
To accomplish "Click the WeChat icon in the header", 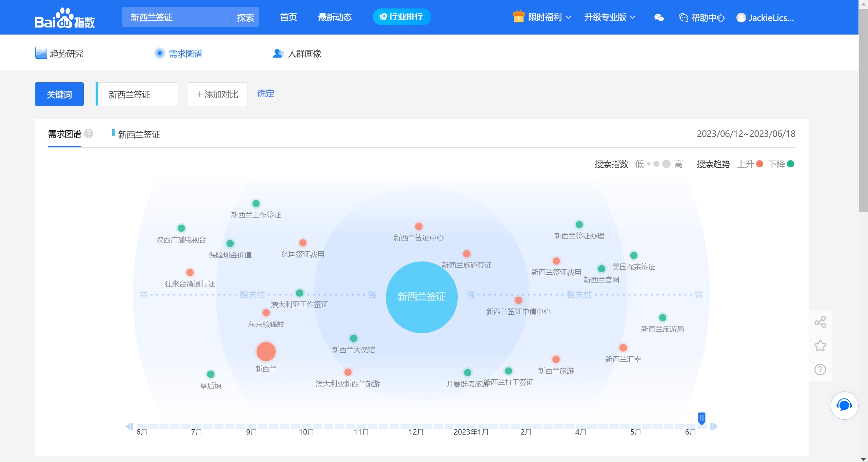I will (x=659, y=18).
